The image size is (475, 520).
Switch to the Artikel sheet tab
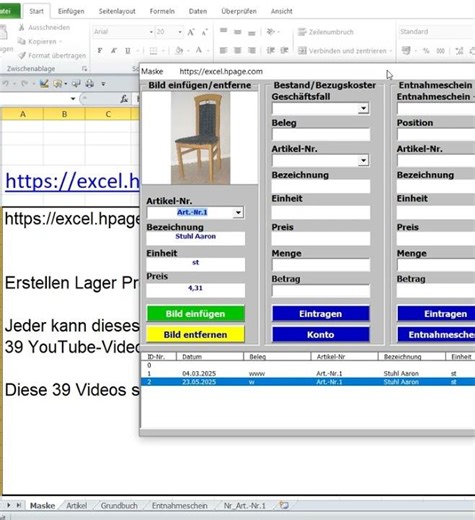[76, 506]
